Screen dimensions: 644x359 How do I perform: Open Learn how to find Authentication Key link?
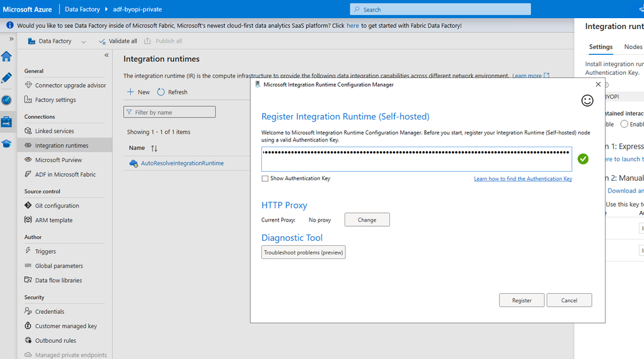(523, 179)
